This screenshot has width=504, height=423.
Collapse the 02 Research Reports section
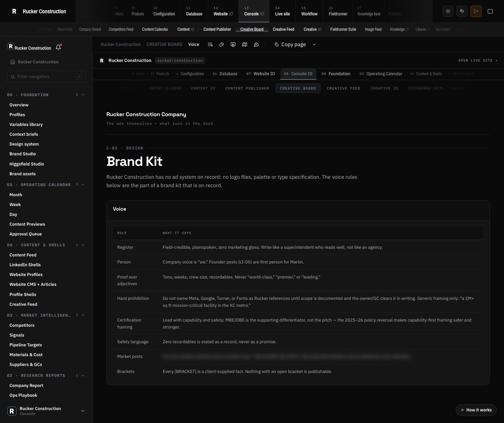pyautogui.click(x=83, y=375)
